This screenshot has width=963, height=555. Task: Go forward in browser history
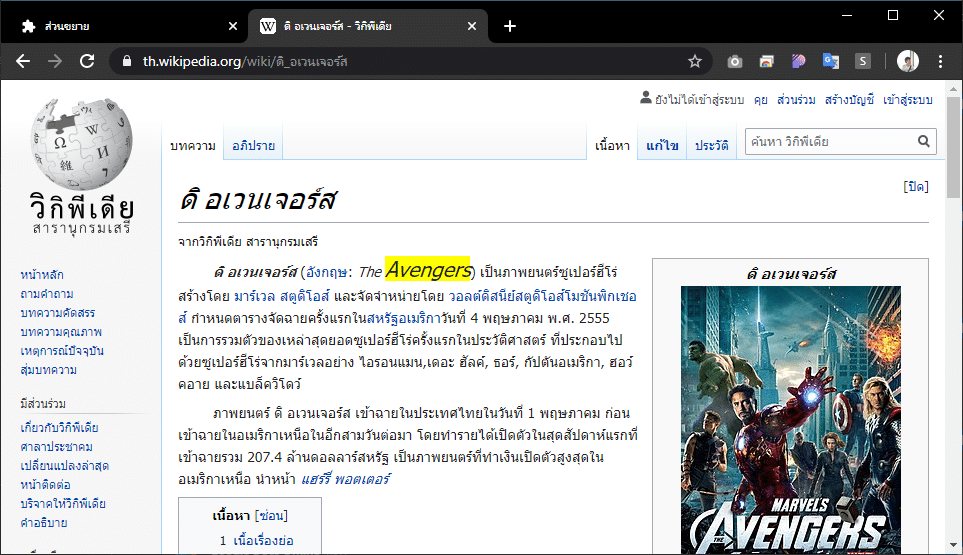click(55, 61)
